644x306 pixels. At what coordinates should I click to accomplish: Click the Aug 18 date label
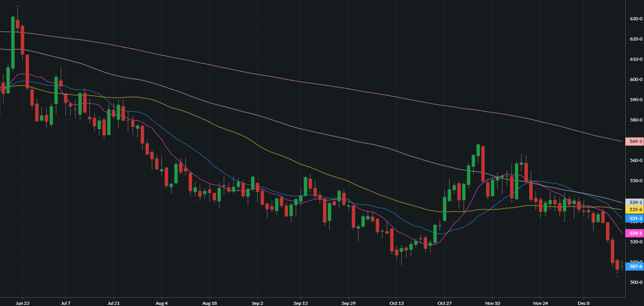pos(209,303)
